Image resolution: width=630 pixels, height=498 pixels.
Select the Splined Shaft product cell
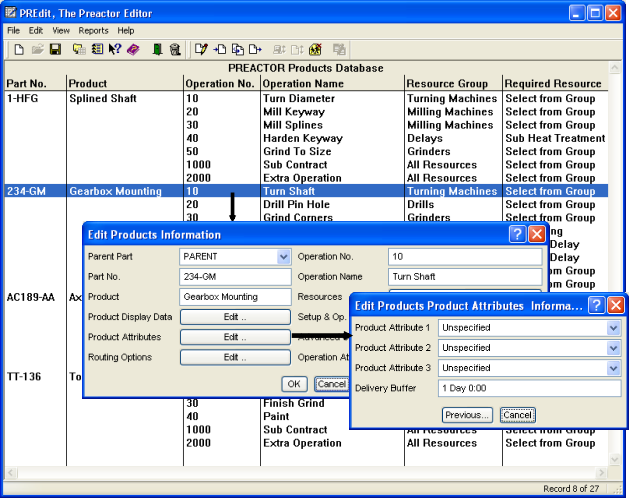tap(103, 98)
